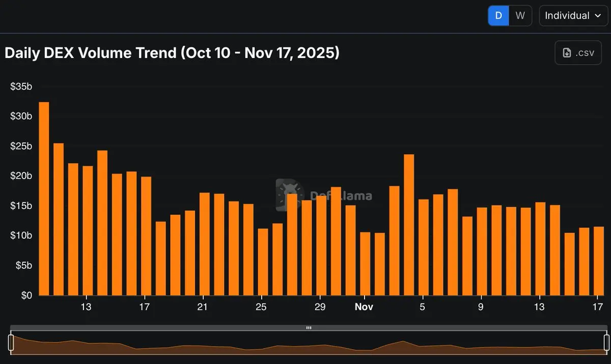611x364 pixels.
Task: Click the bar above the 5 label
Action: (x=423, y=247)
